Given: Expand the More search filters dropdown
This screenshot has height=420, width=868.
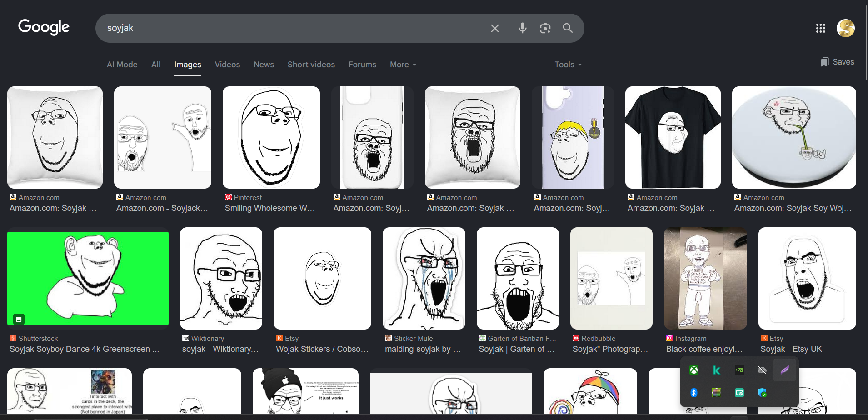Looking at the screenshot, I should (x=403, y=65).
